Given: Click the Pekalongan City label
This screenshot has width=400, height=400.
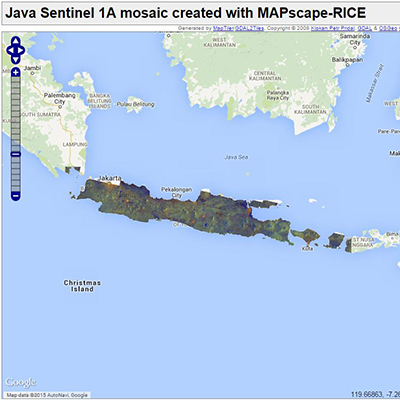Looking at the screenshot, I should tap(176, 192).
